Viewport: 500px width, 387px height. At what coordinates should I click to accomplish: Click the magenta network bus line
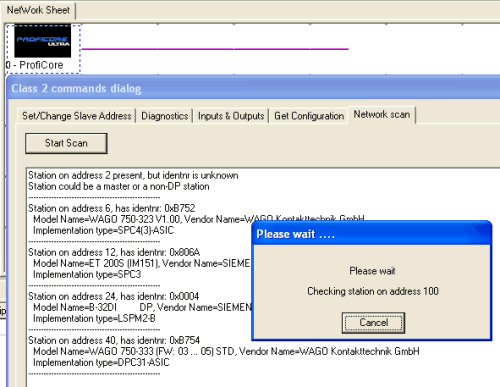[215, 49]
